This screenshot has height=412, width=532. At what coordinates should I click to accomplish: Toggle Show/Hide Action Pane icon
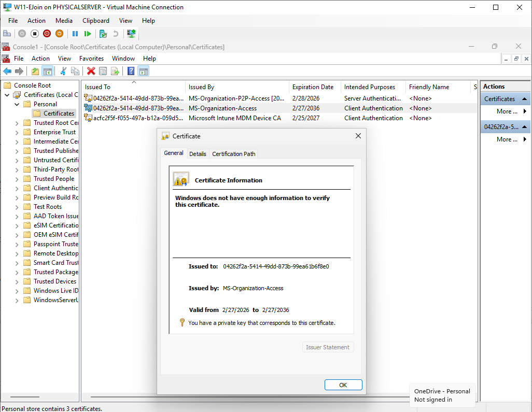coord(144,71)
